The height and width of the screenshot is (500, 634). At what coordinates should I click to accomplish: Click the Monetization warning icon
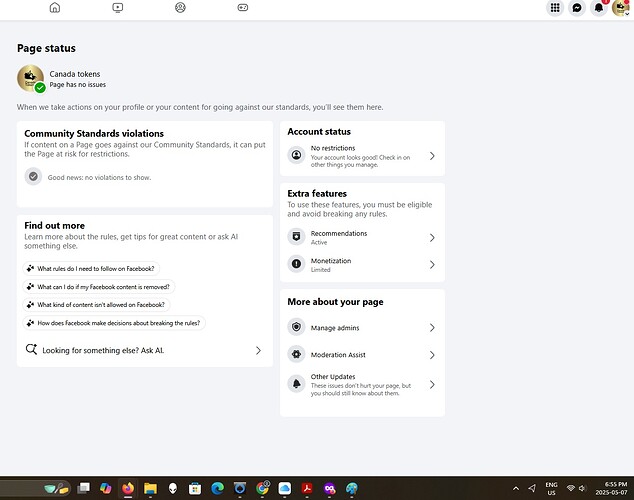pos(296,264)
